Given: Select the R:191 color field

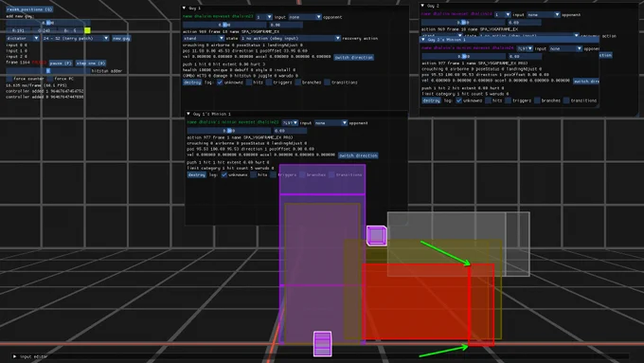Looking at the screenshot, I should [19, 30].
